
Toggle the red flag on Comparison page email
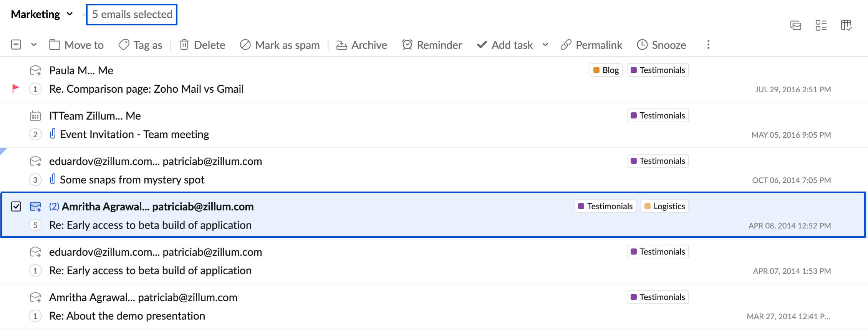click(16, 89)
